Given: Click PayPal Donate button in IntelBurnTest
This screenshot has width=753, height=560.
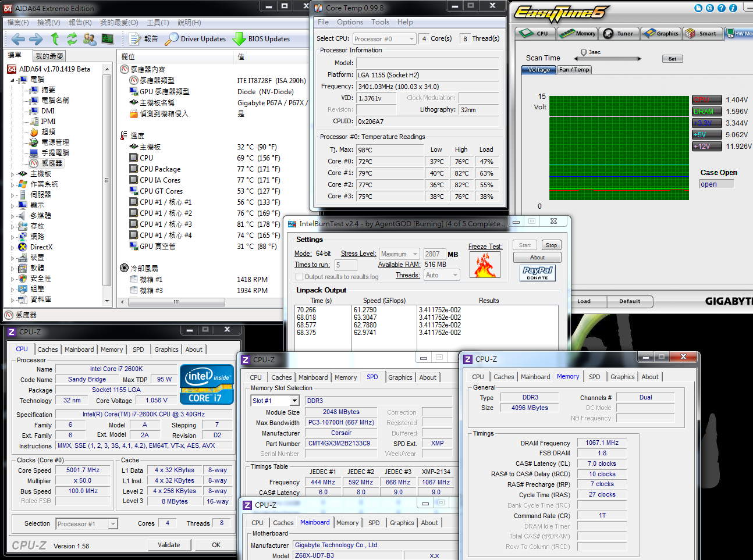Looking at the screenshot, I should click(x=538, y=273).
